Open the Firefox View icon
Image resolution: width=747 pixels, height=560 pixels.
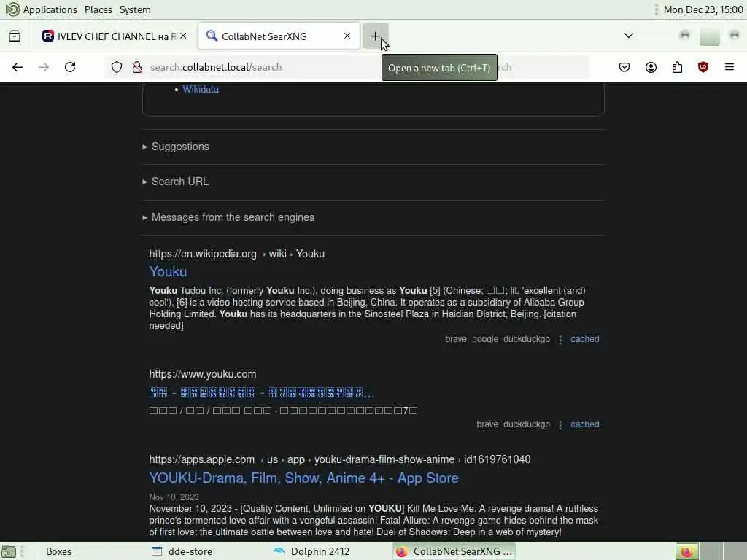(15, 36)
